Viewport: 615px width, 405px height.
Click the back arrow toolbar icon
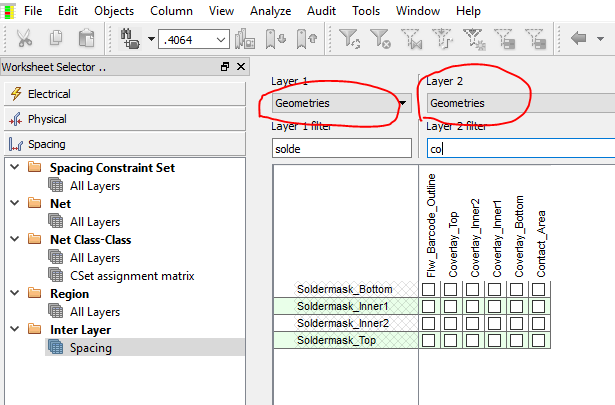[579, 39]
